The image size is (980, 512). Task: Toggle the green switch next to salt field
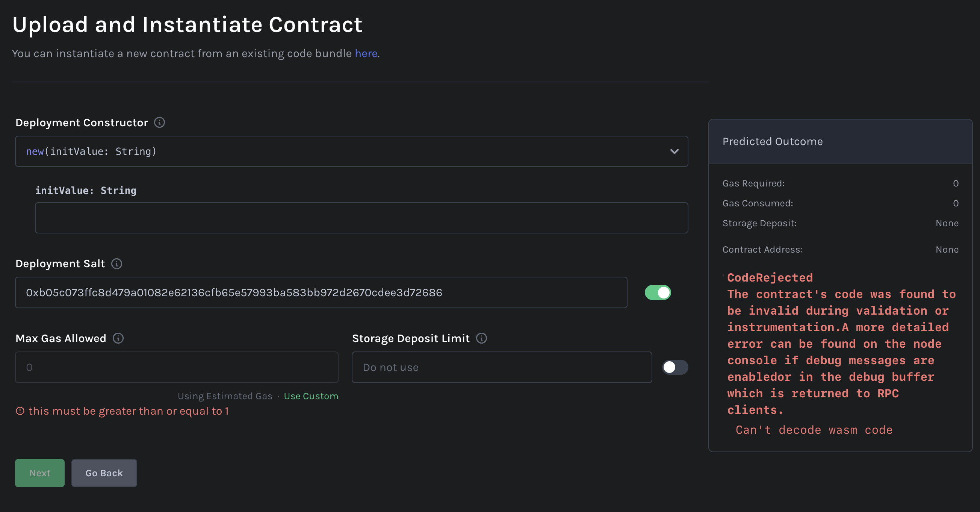click(x=658, y=292)
